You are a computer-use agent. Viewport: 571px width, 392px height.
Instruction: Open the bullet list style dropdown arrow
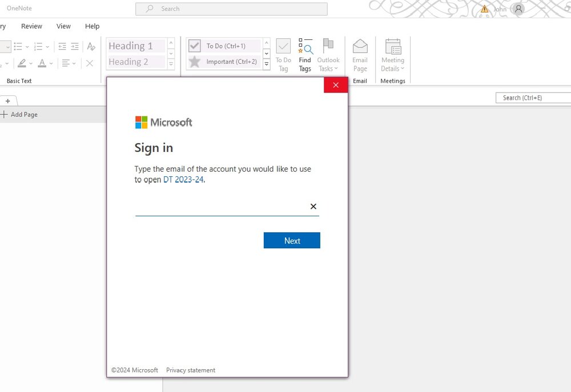click(27, 47)
